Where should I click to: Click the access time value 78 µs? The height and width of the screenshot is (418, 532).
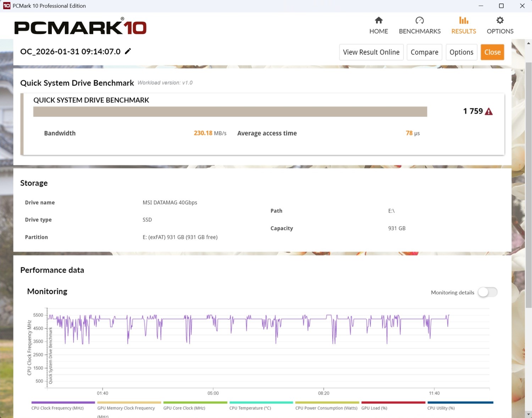pos(413,133)
